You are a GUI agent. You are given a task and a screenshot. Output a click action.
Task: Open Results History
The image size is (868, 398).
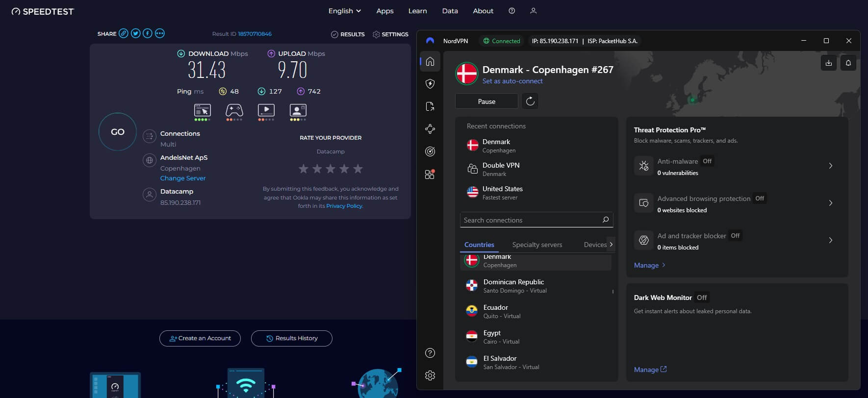[292, 338]
